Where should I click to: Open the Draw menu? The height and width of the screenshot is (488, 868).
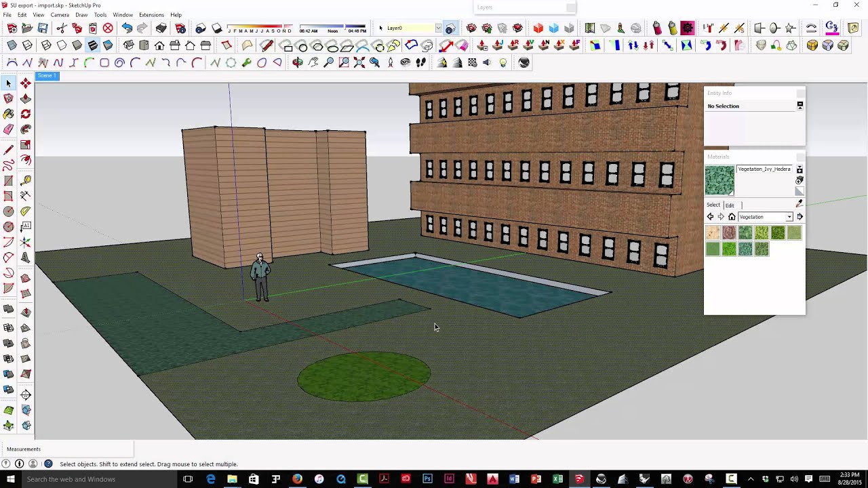point(81,15)
